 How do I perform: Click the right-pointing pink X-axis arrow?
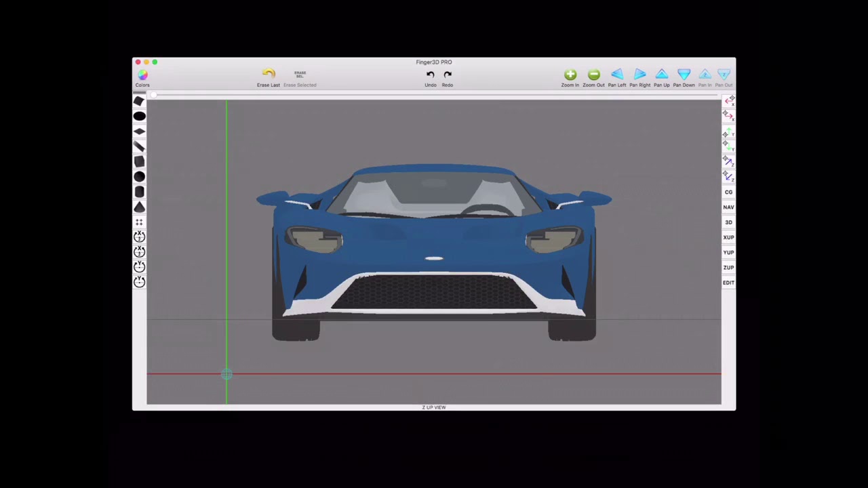(x=728, y=116)
